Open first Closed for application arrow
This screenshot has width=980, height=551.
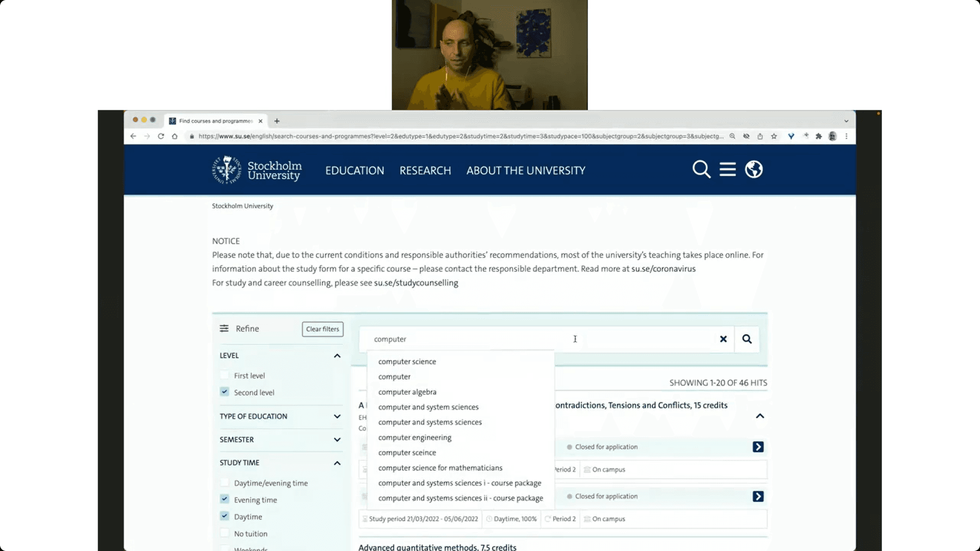(x=758, y=447)
